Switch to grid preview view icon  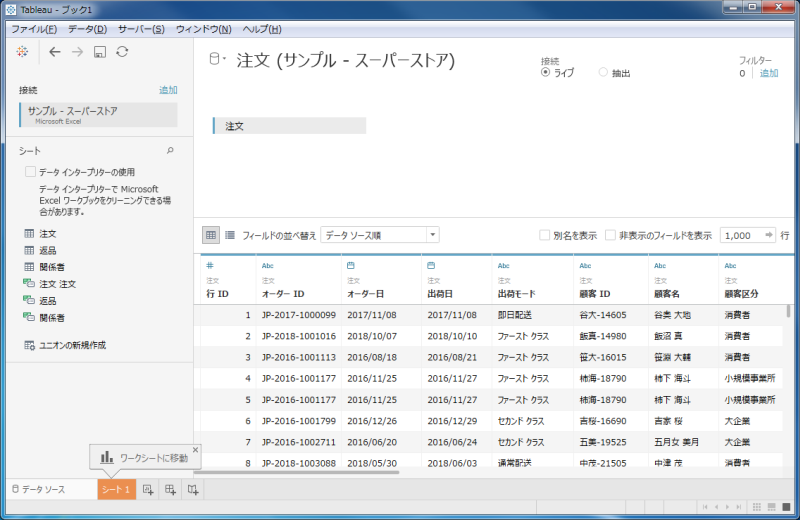pos(211,235)
